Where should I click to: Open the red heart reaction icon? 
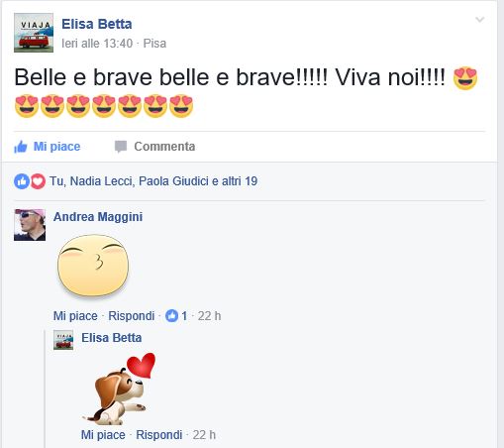[38, 181]
